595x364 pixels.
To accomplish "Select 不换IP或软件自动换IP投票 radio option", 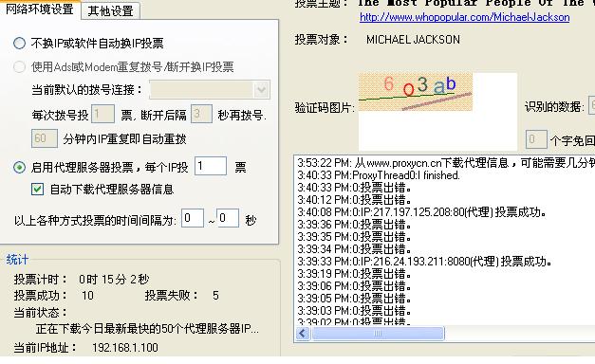I will pyautogui.click(x=19, y=44).
